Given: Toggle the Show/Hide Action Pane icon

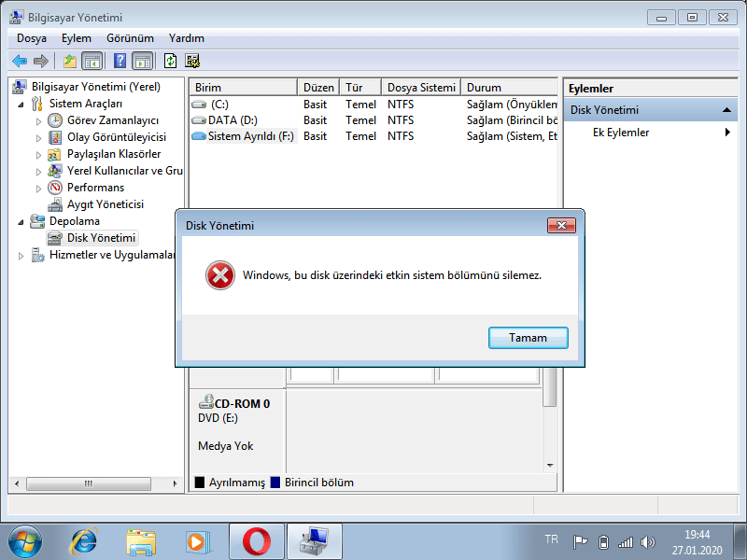Looking at the screenshot, I should tap(143, 61).
